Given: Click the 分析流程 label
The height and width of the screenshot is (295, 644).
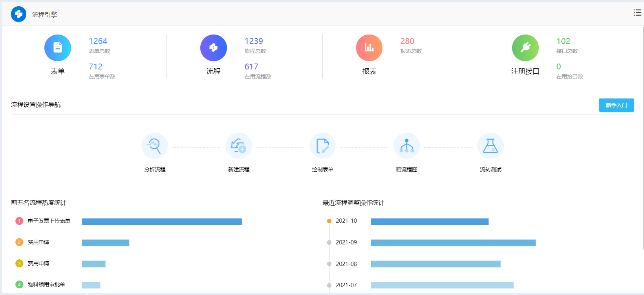Looking at the screenshot, I should tap(155, 169).
